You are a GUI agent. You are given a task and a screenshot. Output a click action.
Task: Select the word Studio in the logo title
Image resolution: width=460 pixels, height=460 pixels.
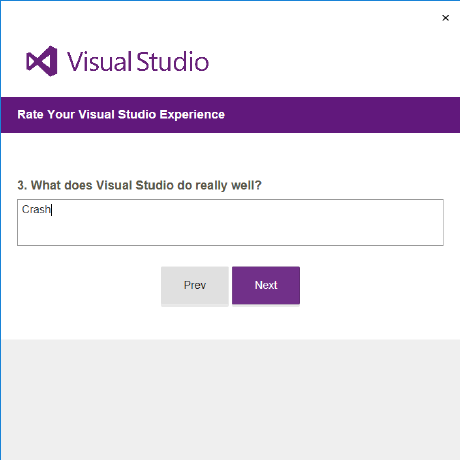pyautogui.click(x=173, y=62)
